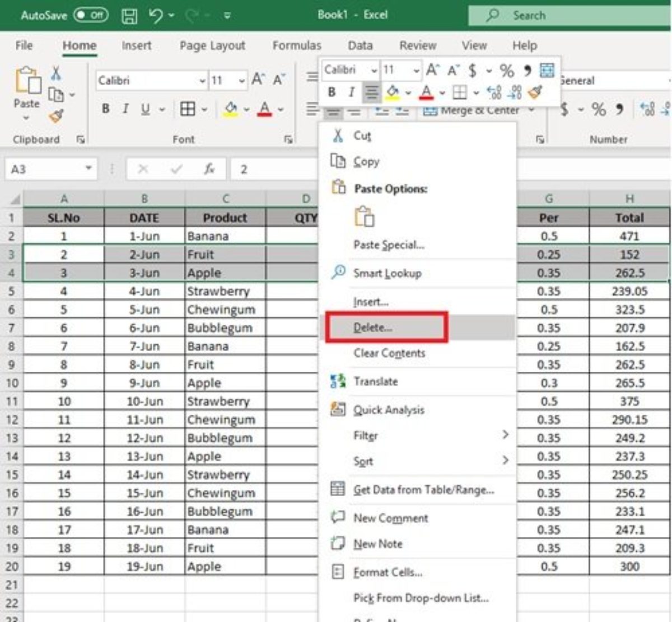
Task: Click the ribbon red Font Color A
Action: click(x=264, y=109)
